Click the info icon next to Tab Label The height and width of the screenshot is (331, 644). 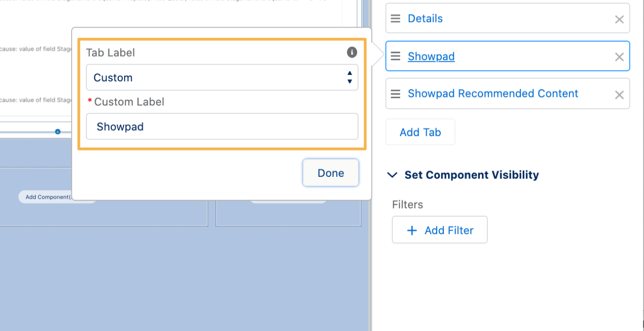click(351, 52)
